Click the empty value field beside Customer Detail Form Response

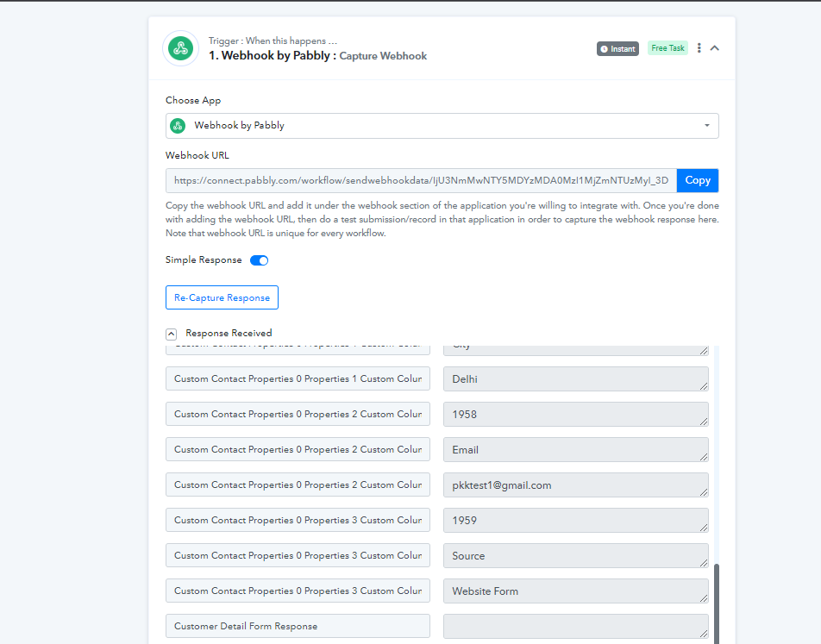click(576, 626)
